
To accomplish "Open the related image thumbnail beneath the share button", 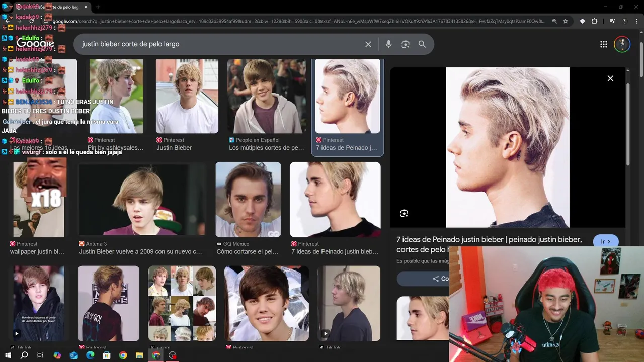I will pyautogui.click(x=423, y=318).
